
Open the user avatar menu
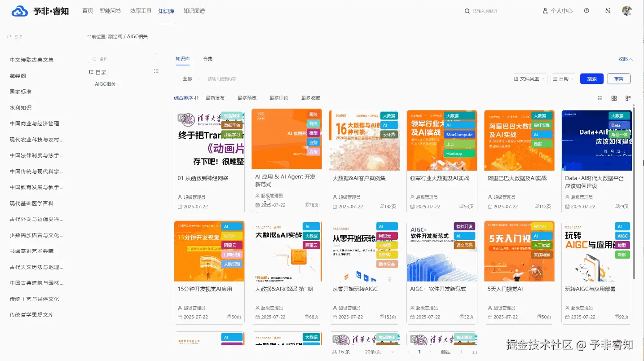627,11
